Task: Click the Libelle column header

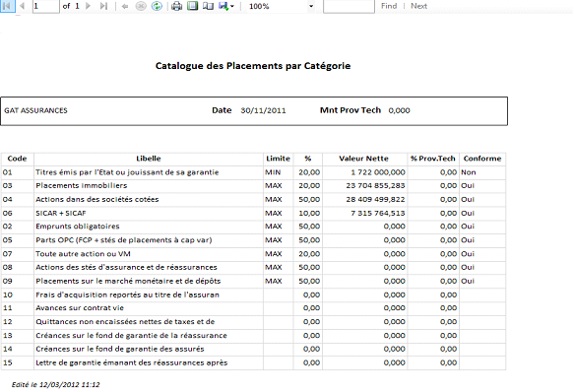Action: click(x=149, y=159)
